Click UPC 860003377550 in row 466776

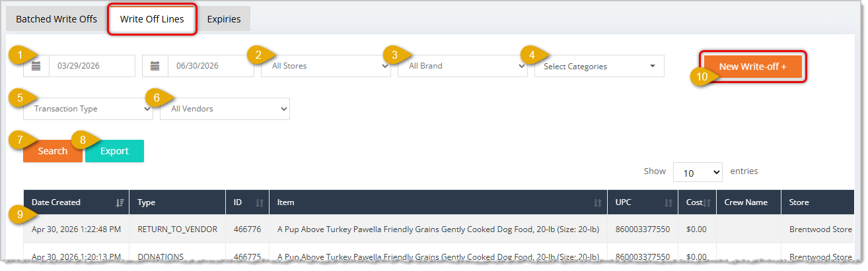point(642,229)
